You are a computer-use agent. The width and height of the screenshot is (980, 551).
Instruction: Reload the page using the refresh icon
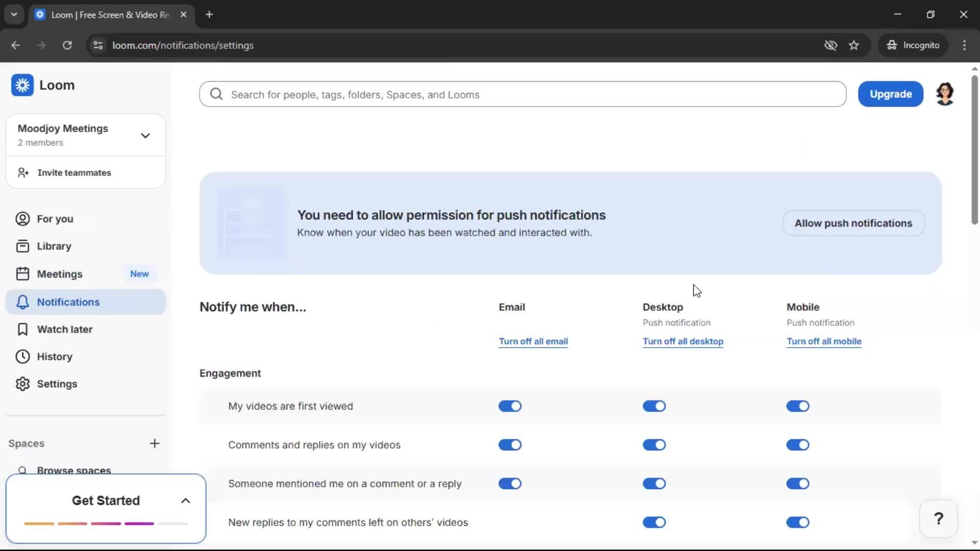[x=67, y=45]
